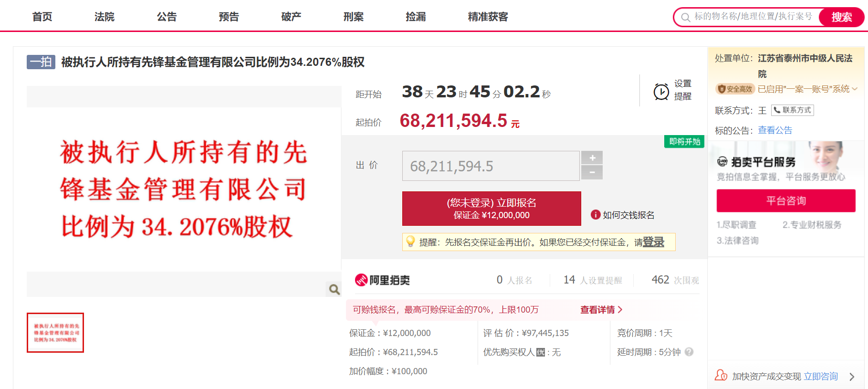868x389 pixels.
Task: Increase bid with the plus button
Action: coord(592,158)
